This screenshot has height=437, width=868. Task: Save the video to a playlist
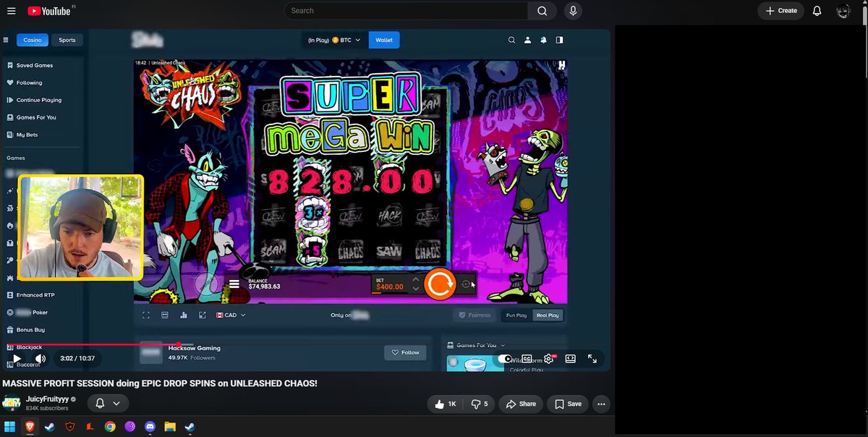click(568, 404)
